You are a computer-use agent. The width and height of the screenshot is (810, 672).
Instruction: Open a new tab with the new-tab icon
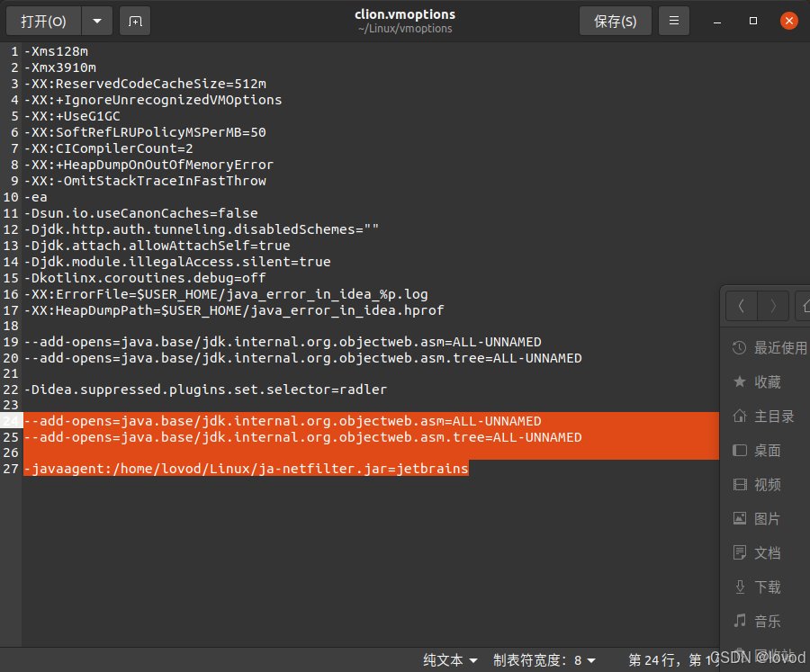coord(135,20)
